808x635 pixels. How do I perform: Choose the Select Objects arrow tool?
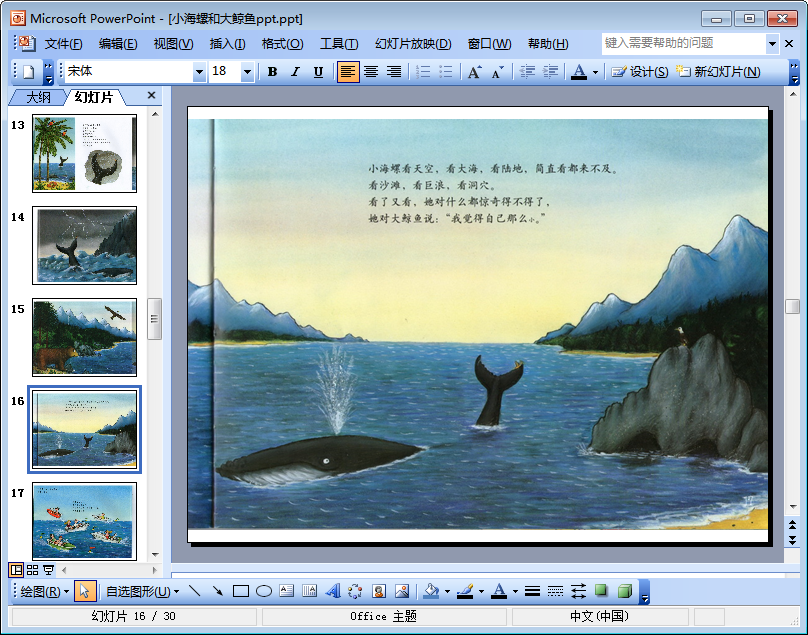click(x=85, y=591)
